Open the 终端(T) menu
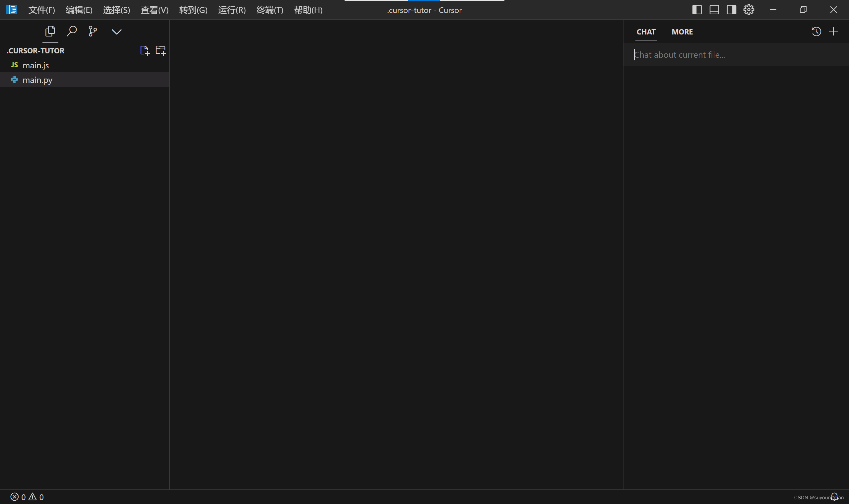The image size is (849, 504). click(x=270, y=10)
